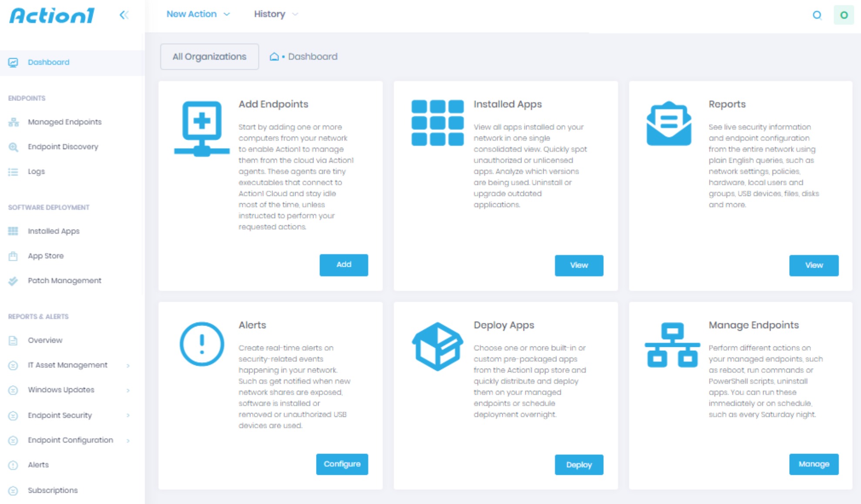Click the search magnifier icon
861x504 pixels.
pyautogui.click(x=817, y=15)
